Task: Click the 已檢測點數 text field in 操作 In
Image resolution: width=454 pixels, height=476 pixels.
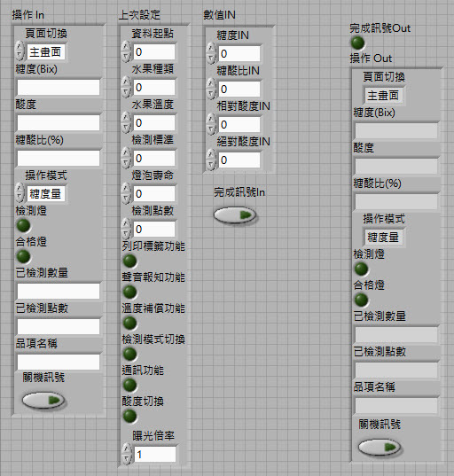Action: 59,327
